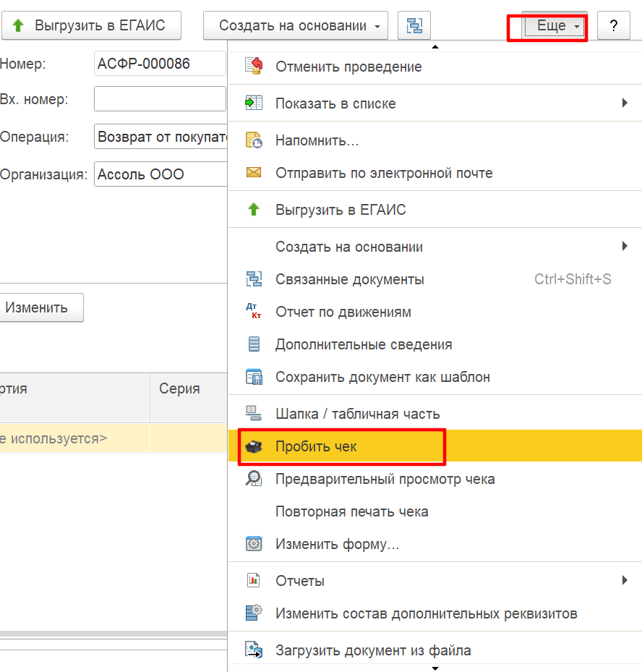Choose 'Отменить проведение' from the menu
Image resolution: width=642 pixels, height=672 pixels.
click(435, 67)
